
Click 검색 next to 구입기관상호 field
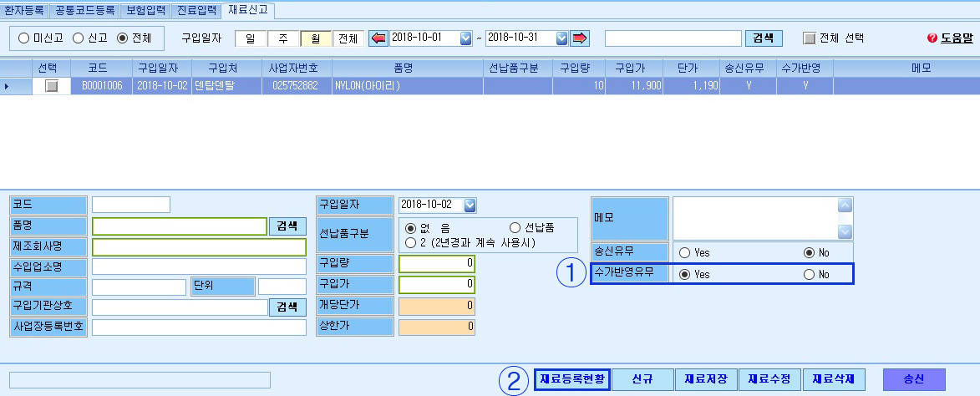click(x=288, y=307)
